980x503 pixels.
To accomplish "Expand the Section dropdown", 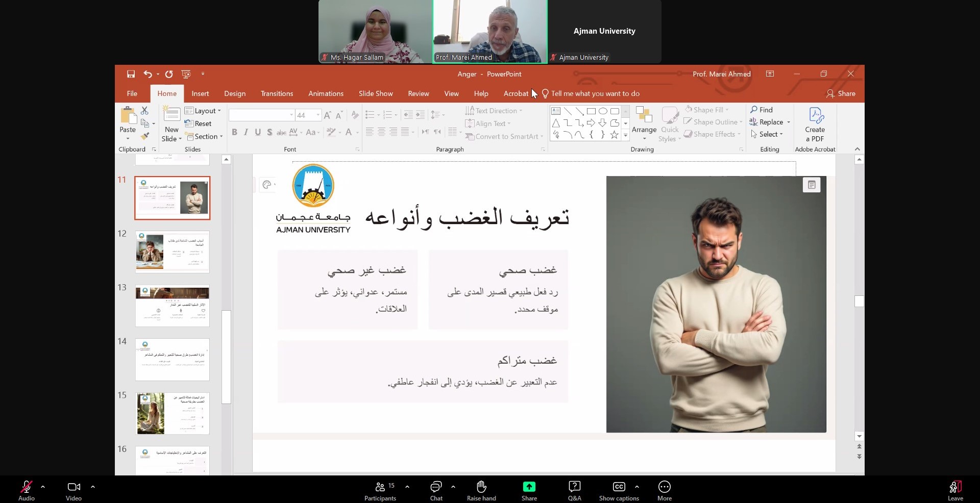I will pos(204,137).
